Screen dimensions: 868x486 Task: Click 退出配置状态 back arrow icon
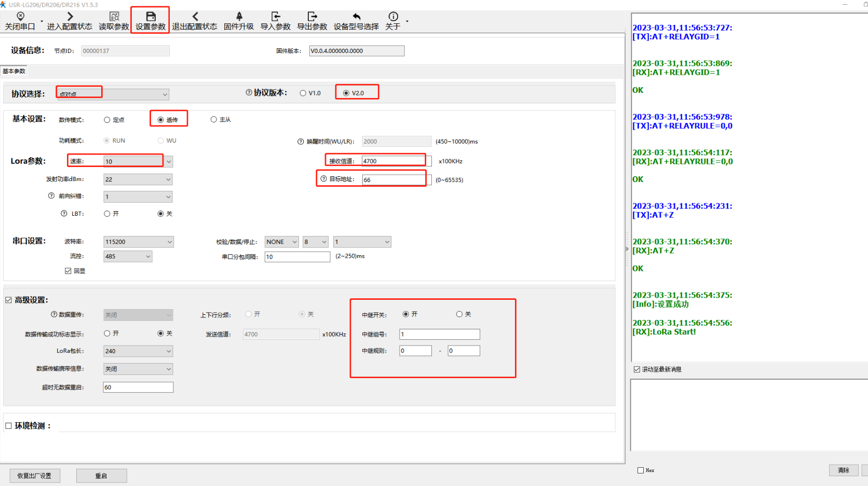click(195, 17)
